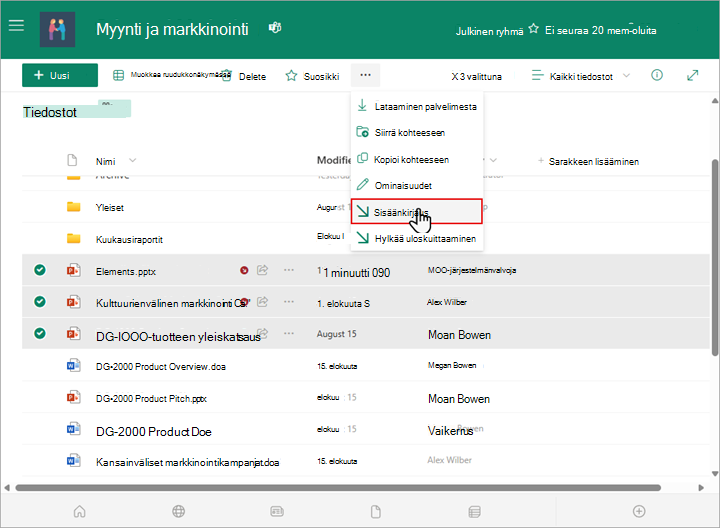Open the Kaikki tiedostot view dropdown
Image resolution: width=720 pixels, height=528 pixels.
click(x=580, y=76)
